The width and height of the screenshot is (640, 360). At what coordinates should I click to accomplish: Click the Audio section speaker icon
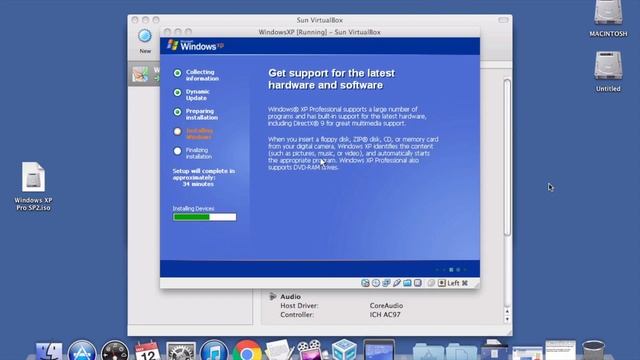(x=273, y=296)
